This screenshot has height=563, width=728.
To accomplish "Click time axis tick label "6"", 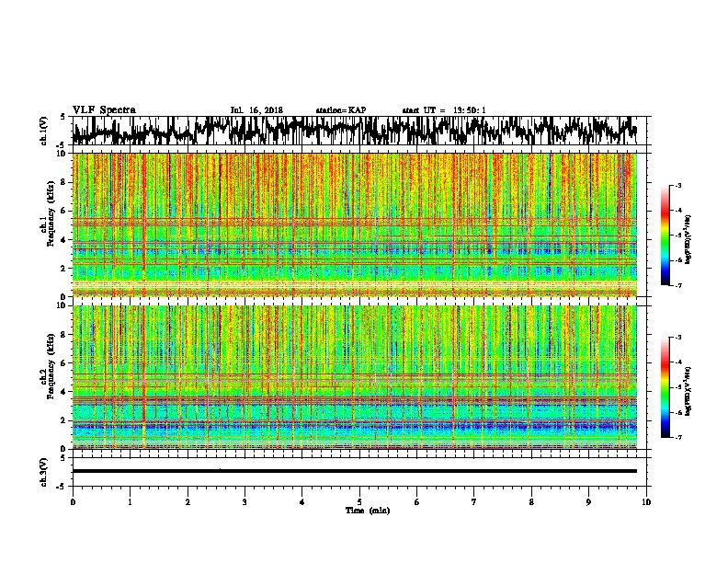I will pyautogui.click(x=417, y=502).
